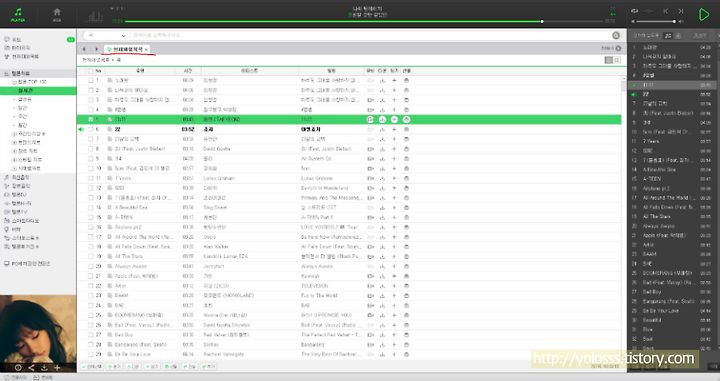Toggle the select-all checkbox in table header

click(90, 71)
